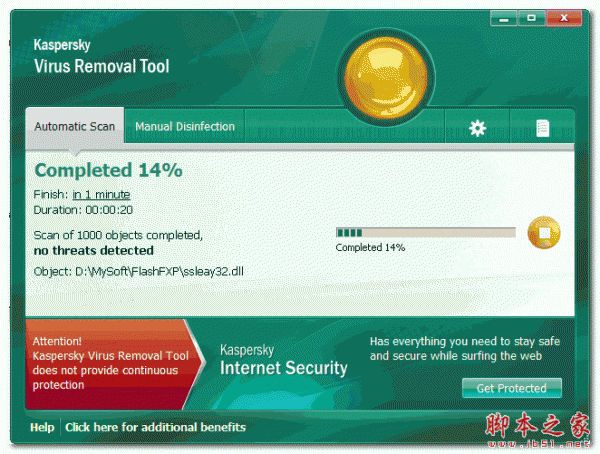Maximize the Kaspersky window
600x454 pixels.
[532, 18]
